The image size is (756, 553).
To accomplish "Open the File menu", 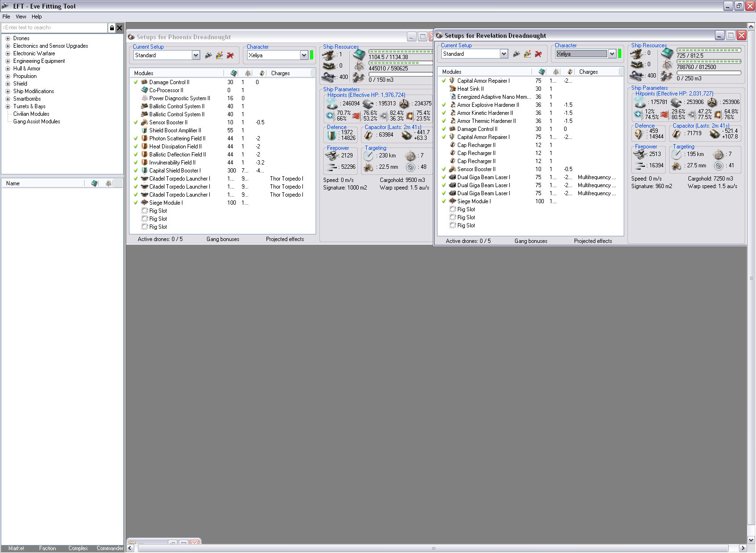I will pyautogui.click(x=6, y=17).
